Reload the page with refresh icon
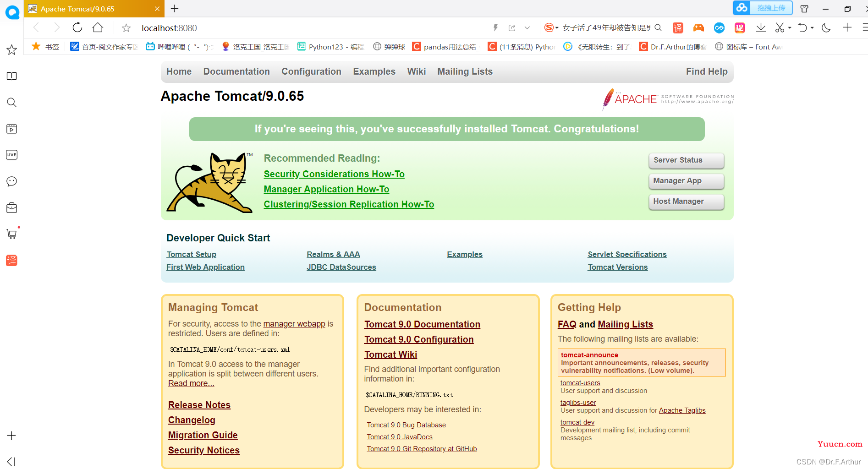Image resolution: width=868 pixels, height=469 pixels. (x=77, y=28)
